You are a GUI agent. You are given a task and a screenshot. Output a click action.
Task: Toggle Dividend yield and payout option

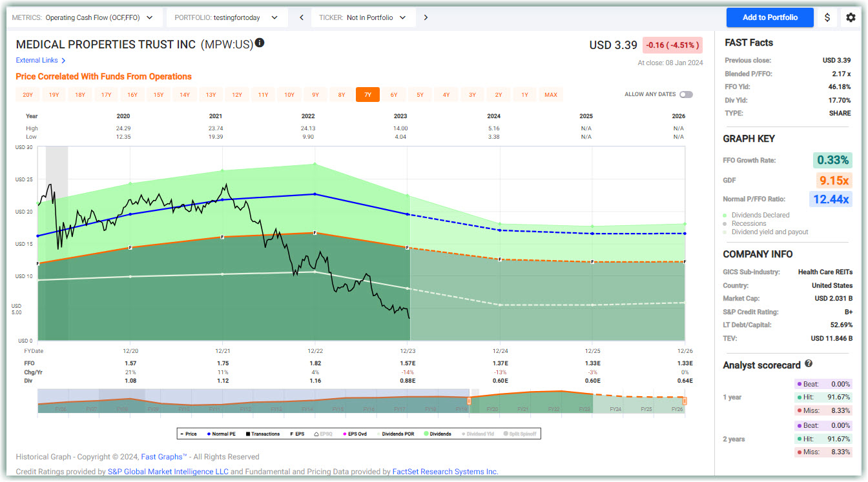pos(765,232)
